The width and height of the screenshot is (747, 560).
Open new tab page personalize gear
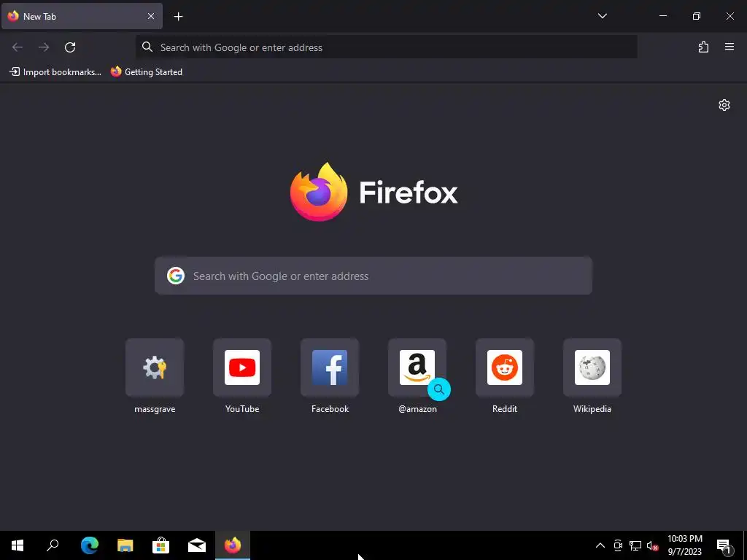724,105
